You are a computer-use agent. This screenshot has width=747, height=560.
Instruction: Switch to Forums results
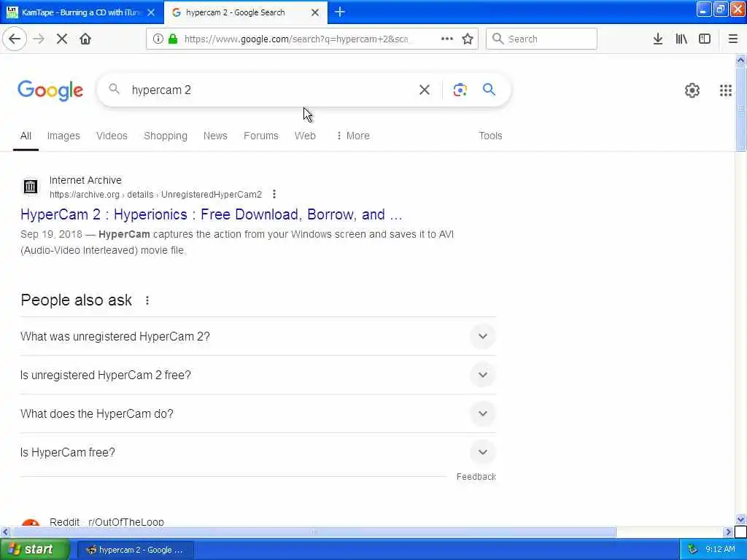[x=260, y=136]
